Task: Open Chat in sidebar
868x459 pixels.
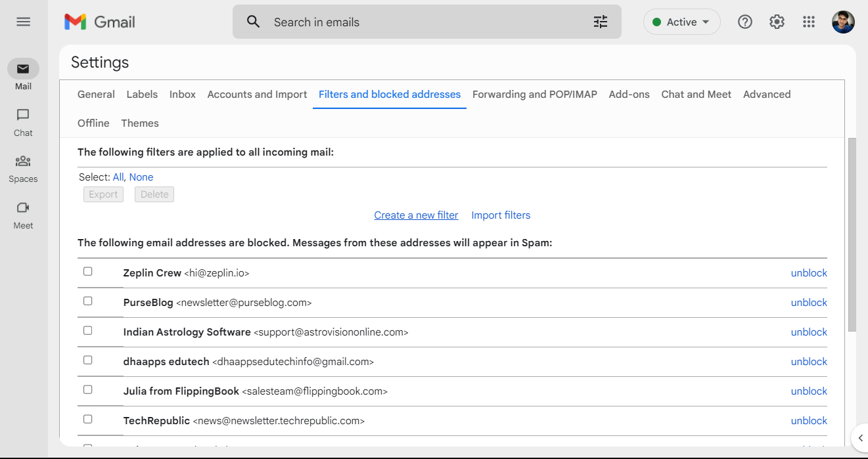Action: pyautogui.click(x=23, y=122)
